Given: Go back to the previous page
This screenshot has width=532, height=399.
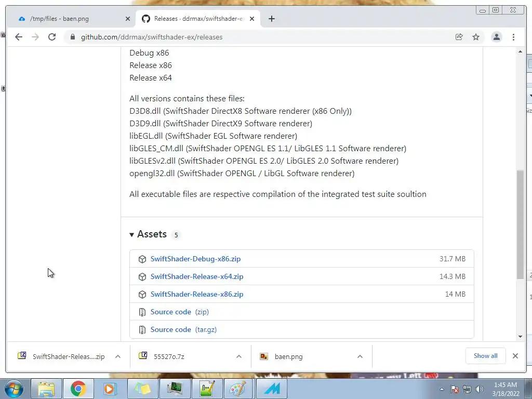Looking at the screenshot, I should tap(19, 37).
